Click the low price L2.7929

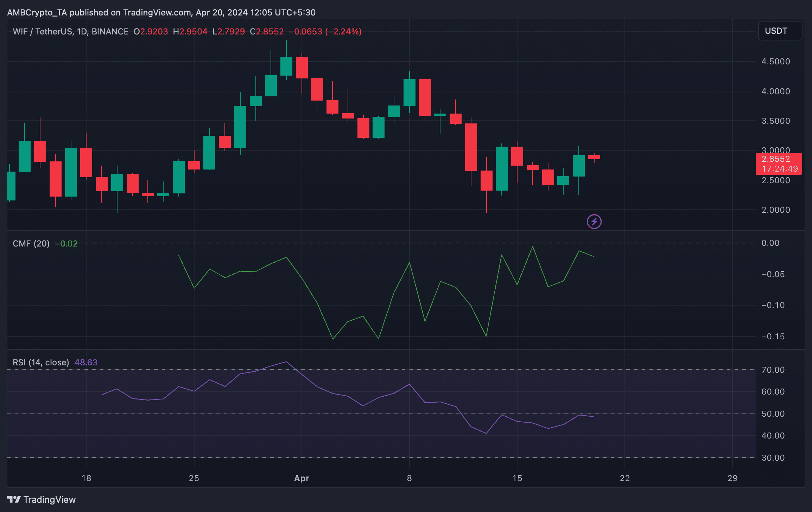pyautogui.click(x=229, y=32)
